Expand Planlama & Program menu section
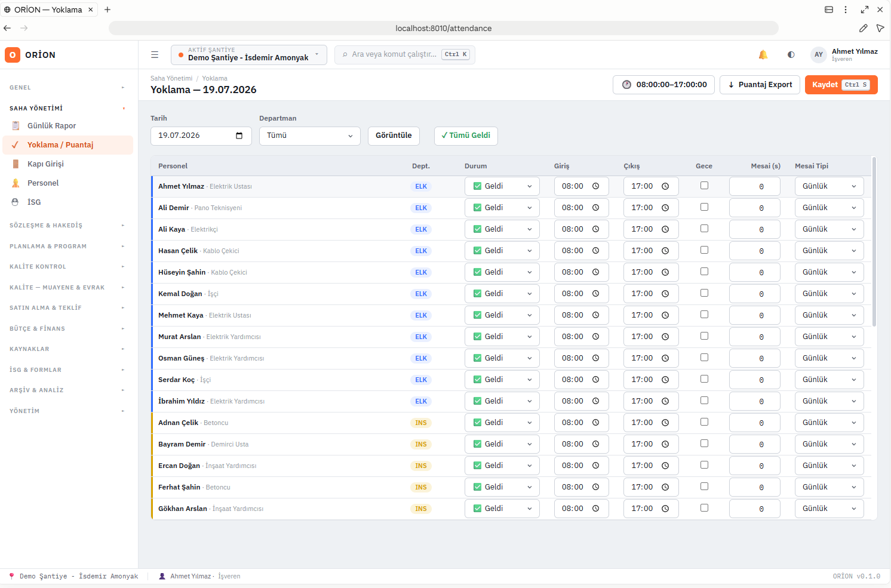 [67, 247]
